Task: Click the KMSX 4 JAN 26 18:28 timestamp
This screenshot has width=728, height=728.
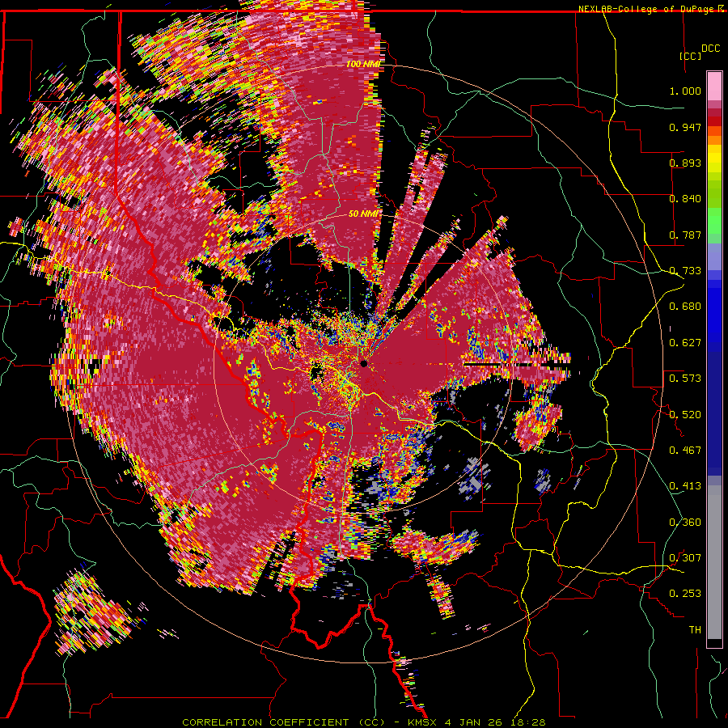Action: point(476,722)
